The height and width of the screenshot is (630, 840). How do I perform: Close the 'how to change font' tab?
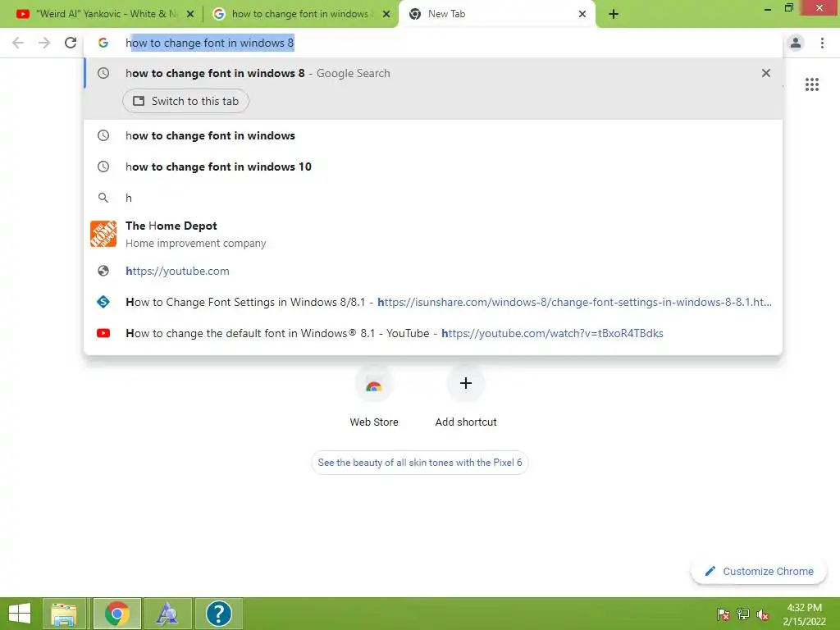pyautogui.click(x=386, y=14)
